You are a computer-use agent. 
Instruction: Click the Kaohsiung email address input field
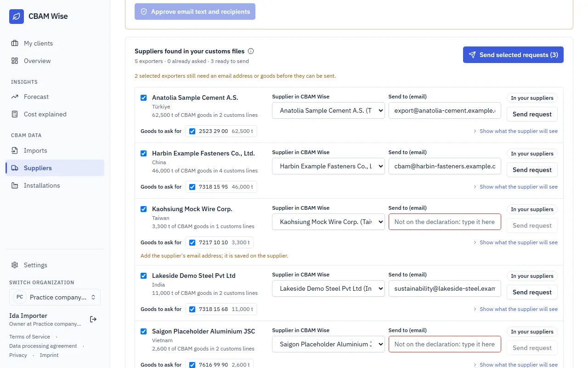(445, 222)
